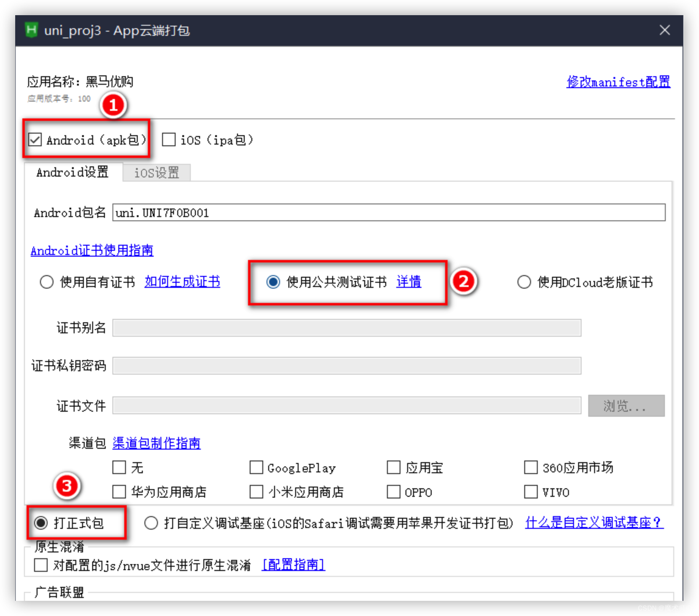Viewport: 699px width, 616px height.
Task: Open the 详情 link for public certificate
Action: 409,281
